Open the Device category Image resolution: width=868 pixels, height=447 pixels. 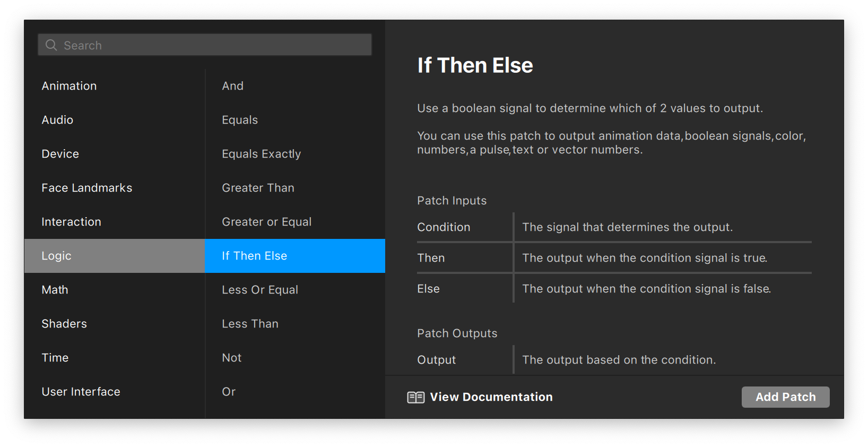(60, 154)
